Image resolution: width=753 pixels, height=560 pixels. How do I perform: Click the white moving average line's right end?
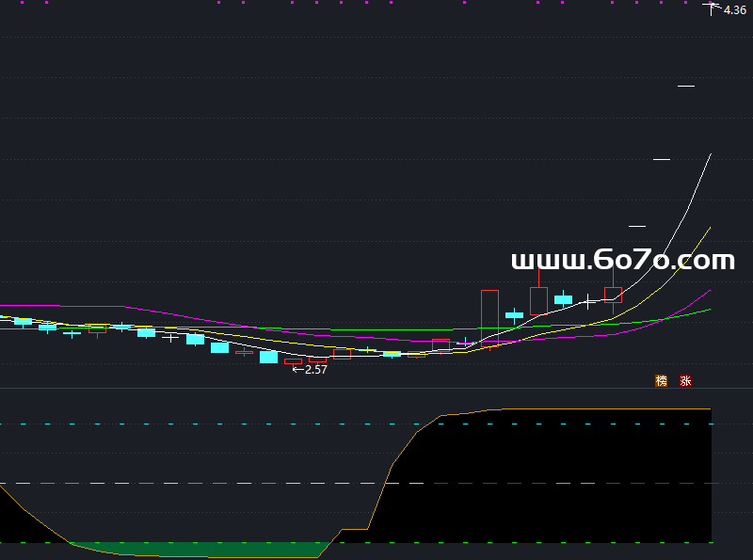pyautogui.click(x=710, y=154)
